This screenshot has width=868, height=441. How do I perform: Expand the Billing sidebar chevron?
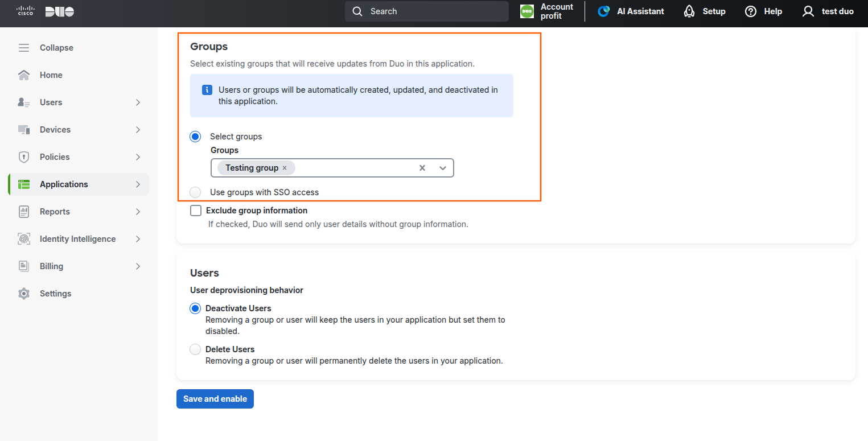pyautogui.click(x=138, y=266)
